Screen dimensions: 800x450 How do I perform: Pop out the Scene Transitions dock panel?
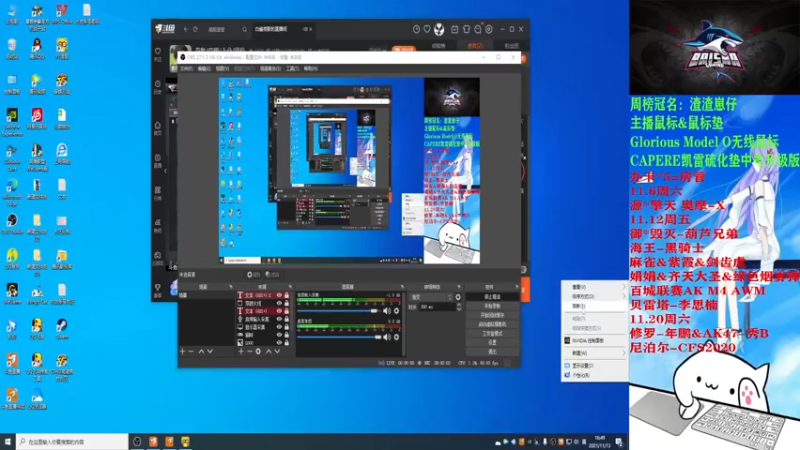click(459, 287)
